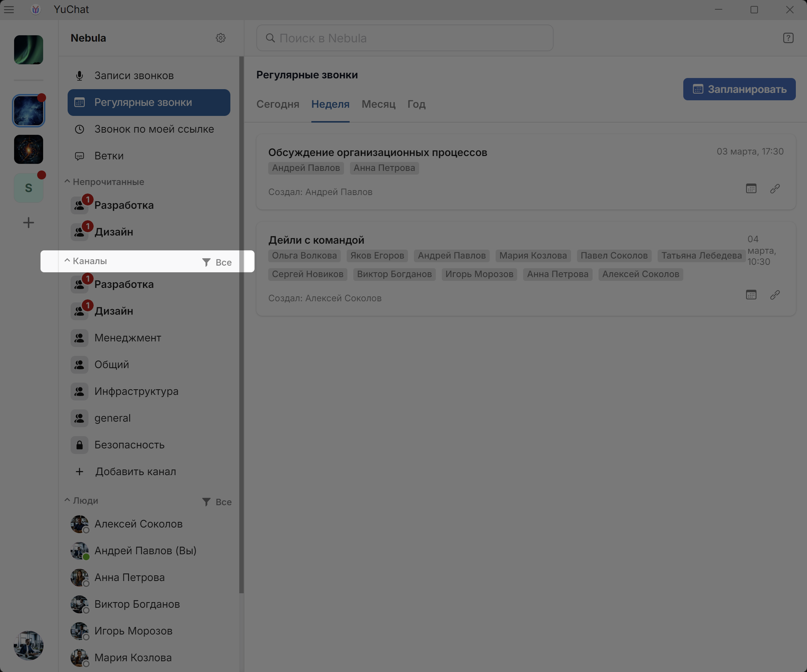
Task: Open the Люди filter Все dropdown
Action: (217, 502)
